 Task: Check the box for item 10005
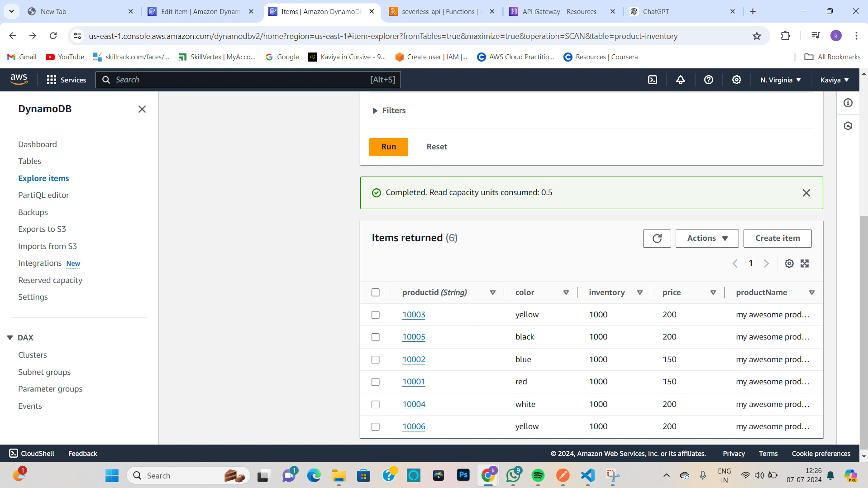376,337
